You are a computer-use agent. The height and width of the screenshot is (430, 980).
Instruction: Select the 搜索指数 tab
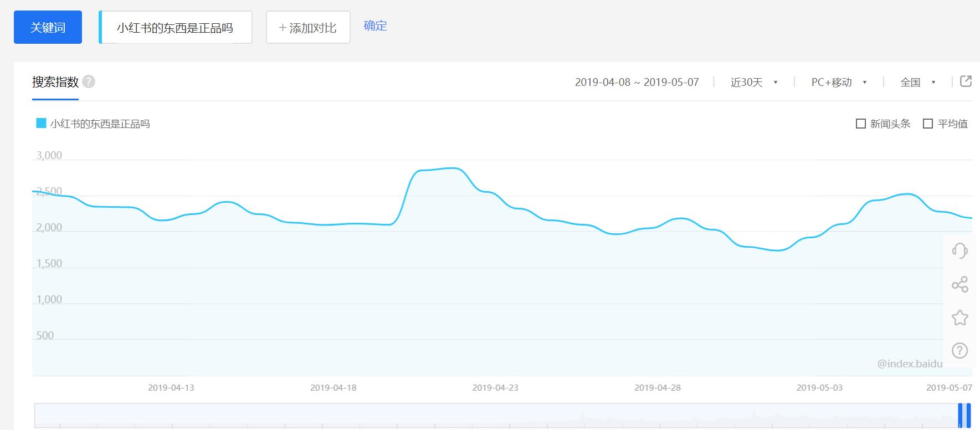click(x=55, y=82)
